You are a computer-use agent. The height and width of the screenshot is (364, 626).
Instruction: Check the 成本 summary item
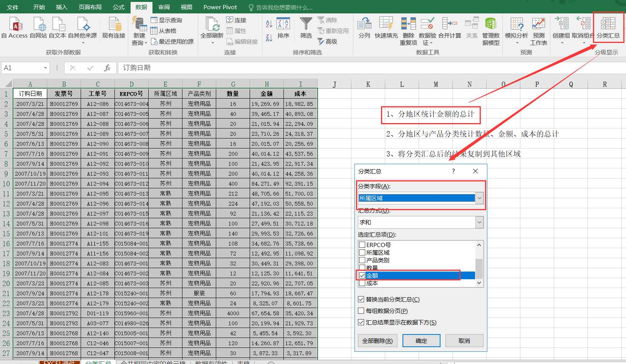362,283
